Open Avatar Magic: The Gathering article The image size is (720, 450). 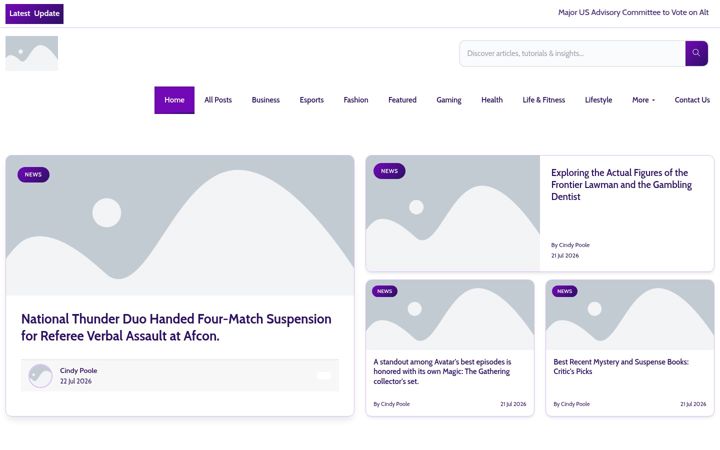pyautogui.click(x=442, y=371)
